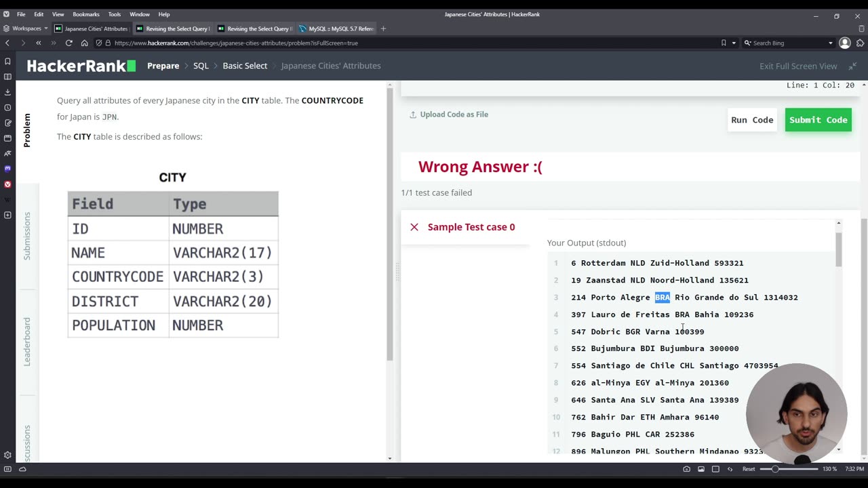This screenshot has width=868, height=488.
Task: Open tracker blocker shield icon
Action: coord(99,43)
